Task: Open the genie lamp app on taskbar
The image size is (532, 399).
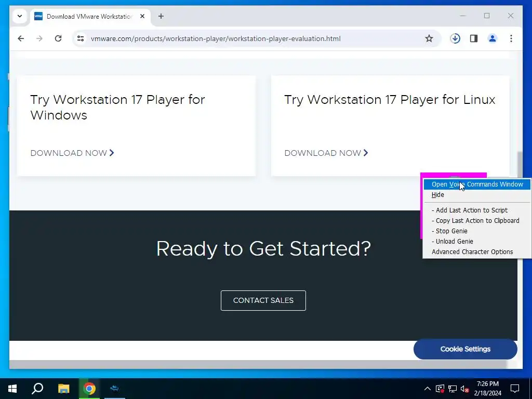Action: 115,389
